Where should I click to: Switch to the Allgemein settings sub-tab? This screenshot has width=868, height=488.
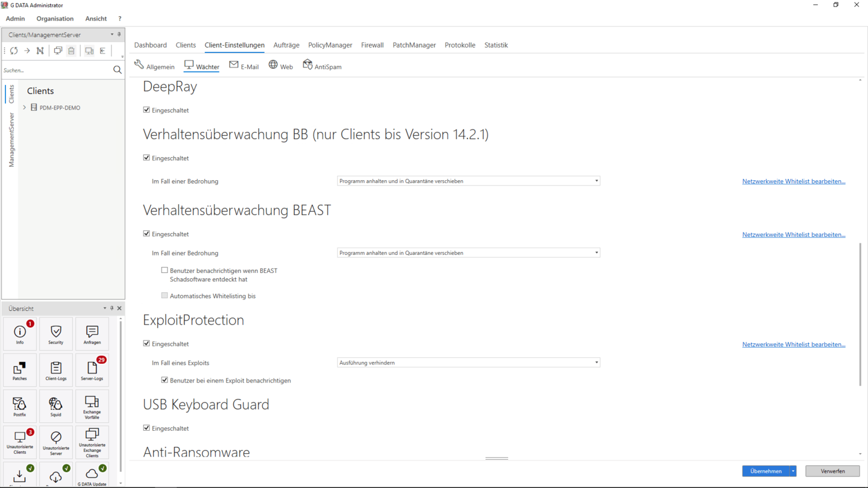[154, 66]
